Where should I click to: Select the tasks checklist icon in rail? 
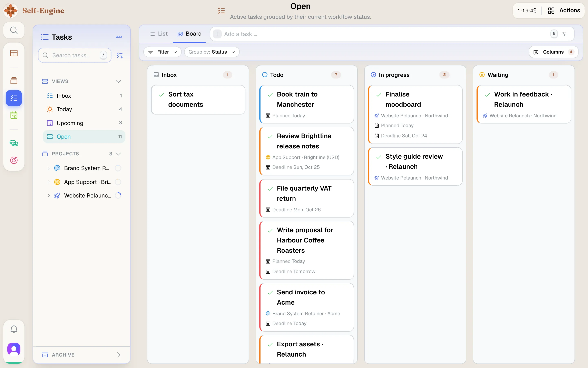click(x=14, y=98)
